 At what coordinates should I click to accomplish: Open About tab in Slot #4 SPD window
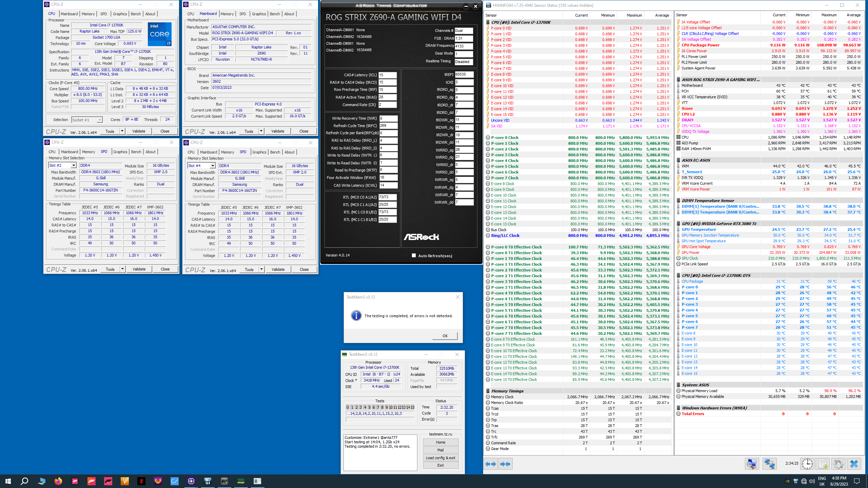(290, 152)
